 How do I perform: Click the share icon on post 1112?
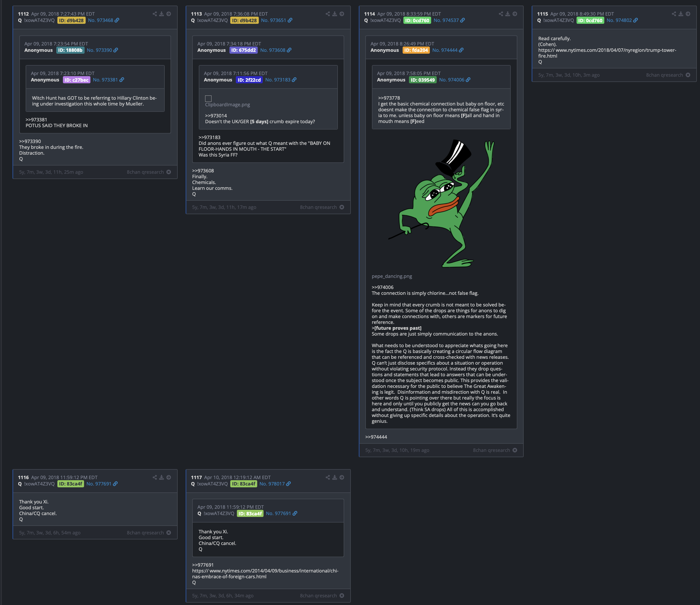(x=155, y=14)
